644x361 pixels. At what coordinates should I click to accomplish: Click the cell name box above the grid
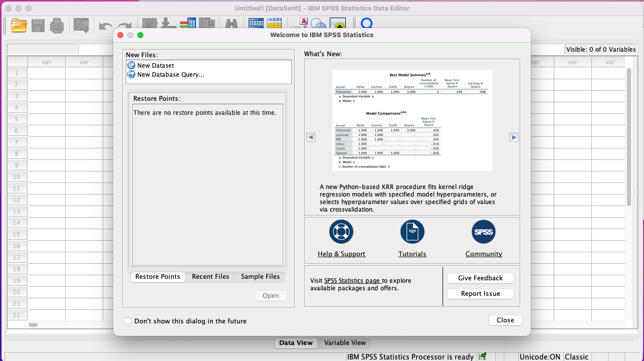pos(42,49)
